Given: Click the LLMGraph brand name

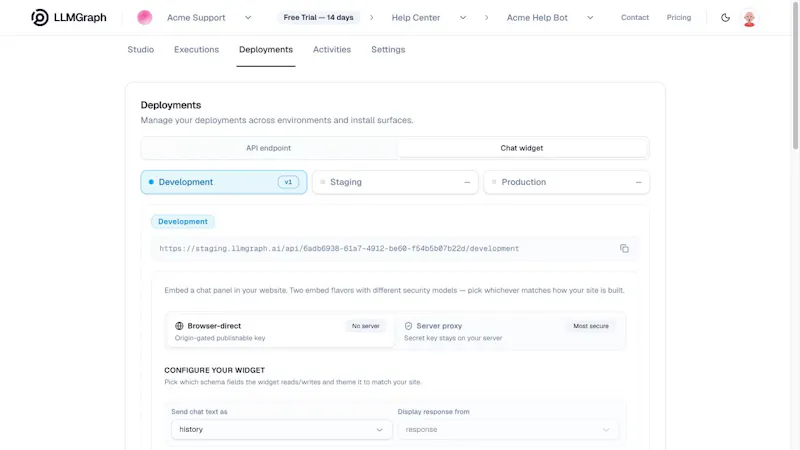Looking at the screenshot, I should pos(80,17).
